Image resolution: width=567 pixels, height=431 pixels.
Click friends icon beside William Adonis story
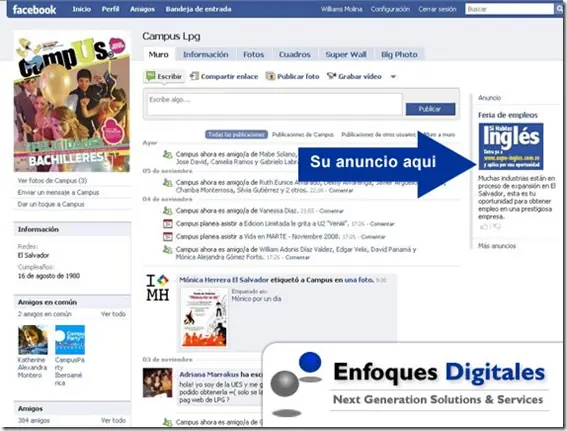(167, 249)
